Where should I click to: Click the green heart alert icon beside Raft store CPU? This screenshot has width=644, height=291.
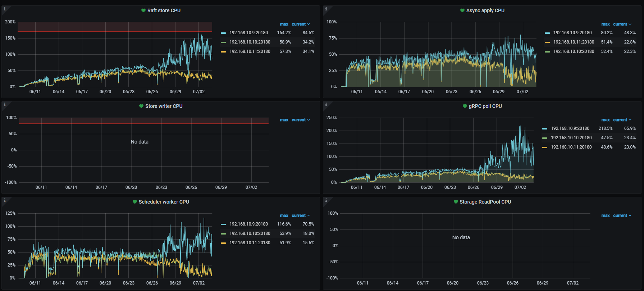143,10
